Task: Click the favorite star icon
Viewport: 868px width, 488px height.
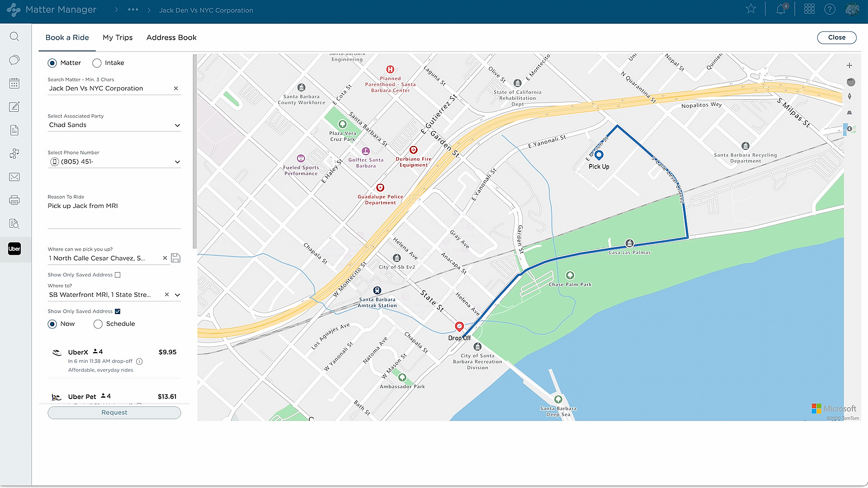Action: (751, 9)
